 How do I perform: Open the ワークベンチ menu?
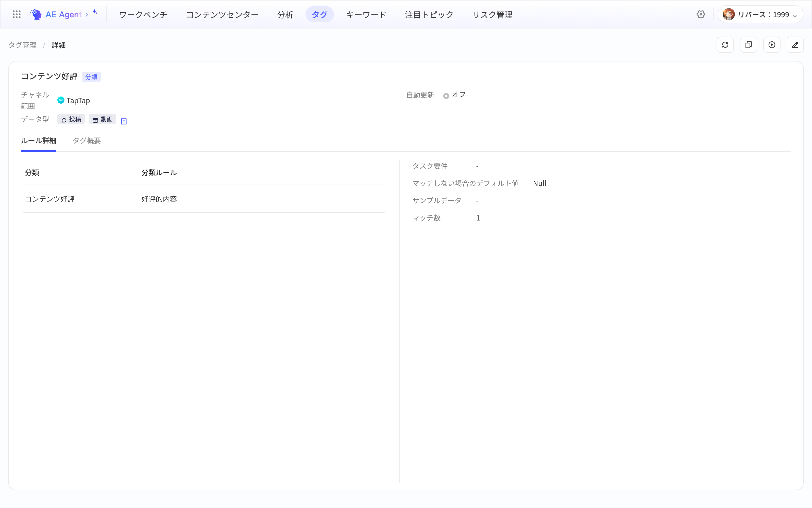(x=143, y=14)
